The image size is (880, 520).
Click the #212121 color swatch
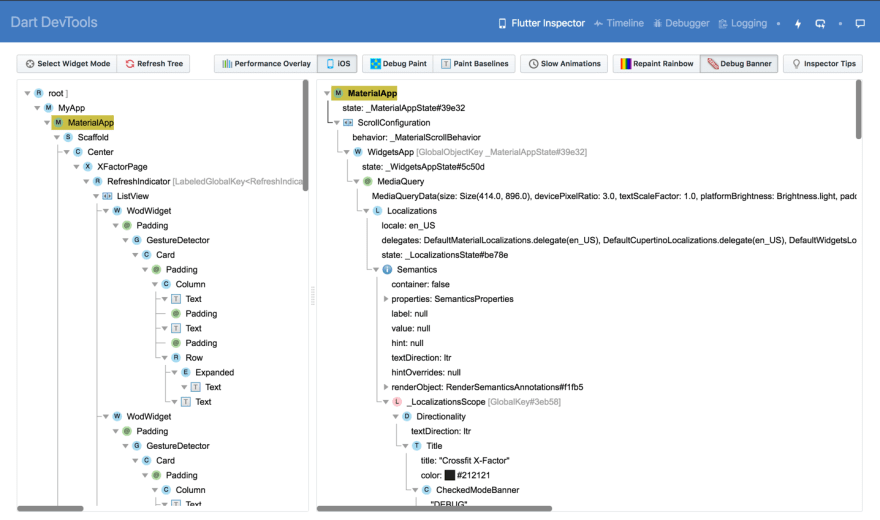(x=450, y=475)
